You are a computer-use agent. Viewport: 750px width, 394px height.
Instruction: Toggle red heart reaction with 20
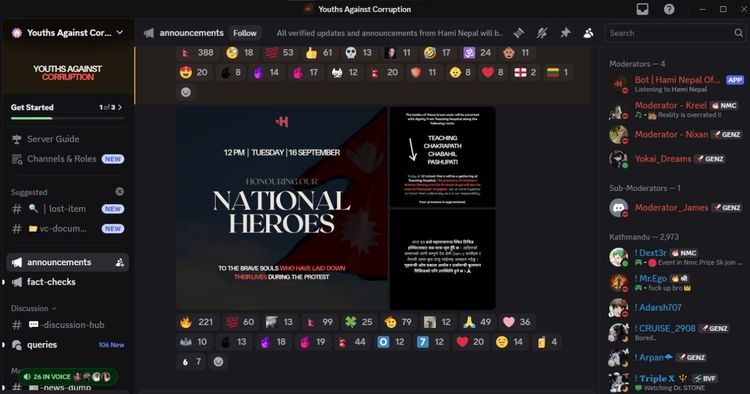[470, 342]
